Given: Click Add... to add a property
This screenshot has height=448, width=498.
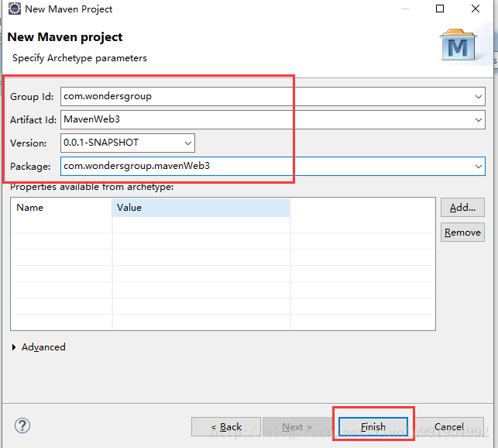Looking at the screenshot, I should point(462,207).
